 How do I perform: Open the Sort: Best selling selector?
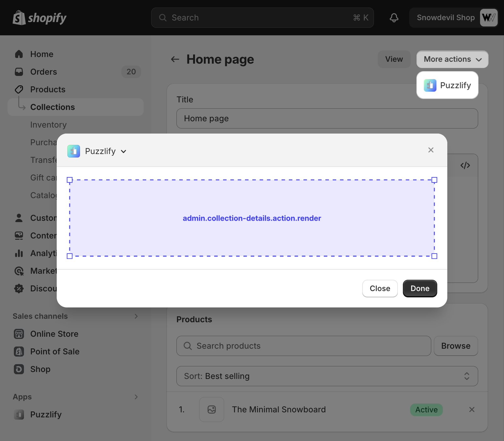(x=327, y=376)
